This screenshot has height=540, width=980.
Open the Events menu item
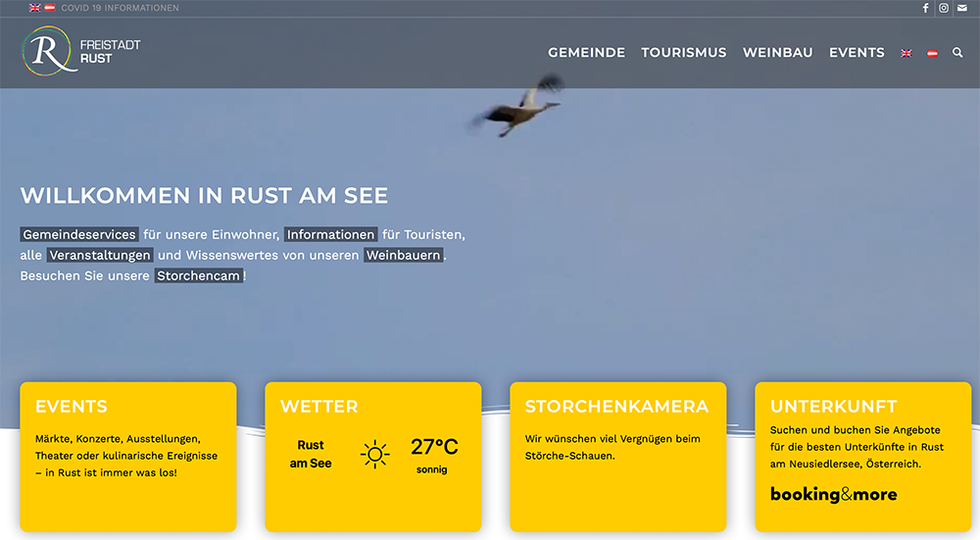pyautogui.click(x=857, y=53)
